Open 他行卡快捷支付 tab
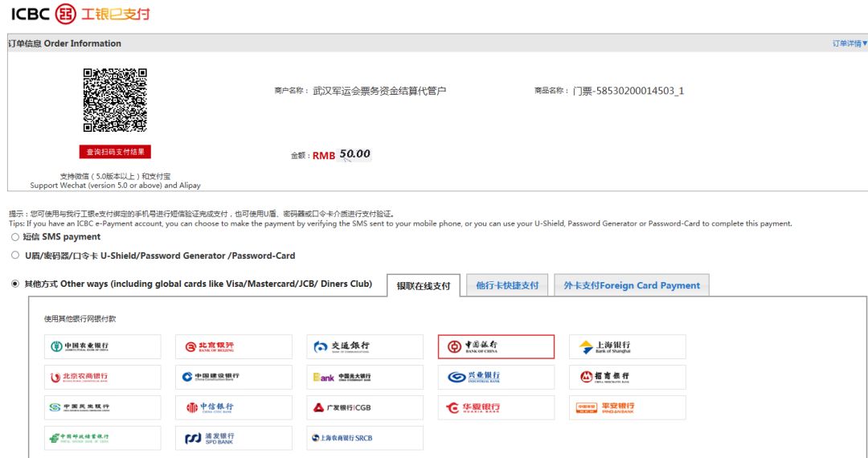Screen dimensions: 868x458 (x=507, y=285)
